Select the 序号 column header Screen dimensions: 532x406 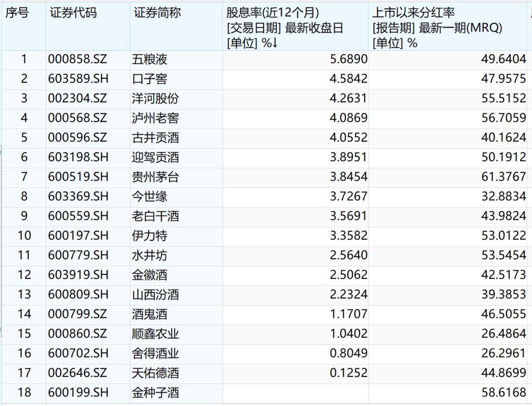tap(17, 13)
